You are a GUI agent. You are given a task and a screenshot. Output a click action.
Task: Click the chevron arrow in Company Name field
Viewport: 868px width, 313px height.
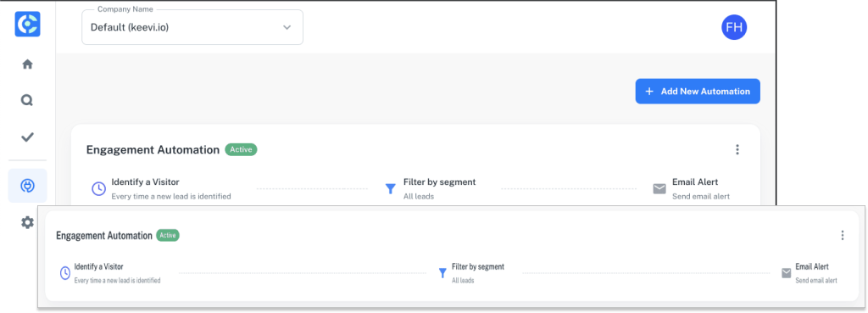[x=287, y=27]
